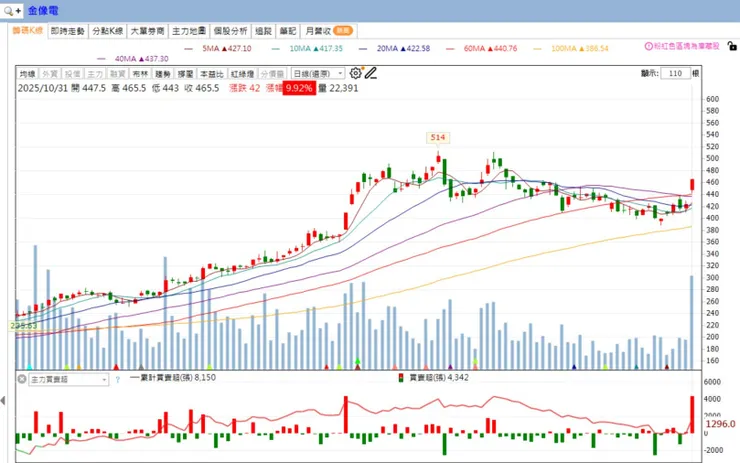Viewport: 740px width, 463px height.
Task: Select the pencil drawing tool icon
Action: point(370,73)
